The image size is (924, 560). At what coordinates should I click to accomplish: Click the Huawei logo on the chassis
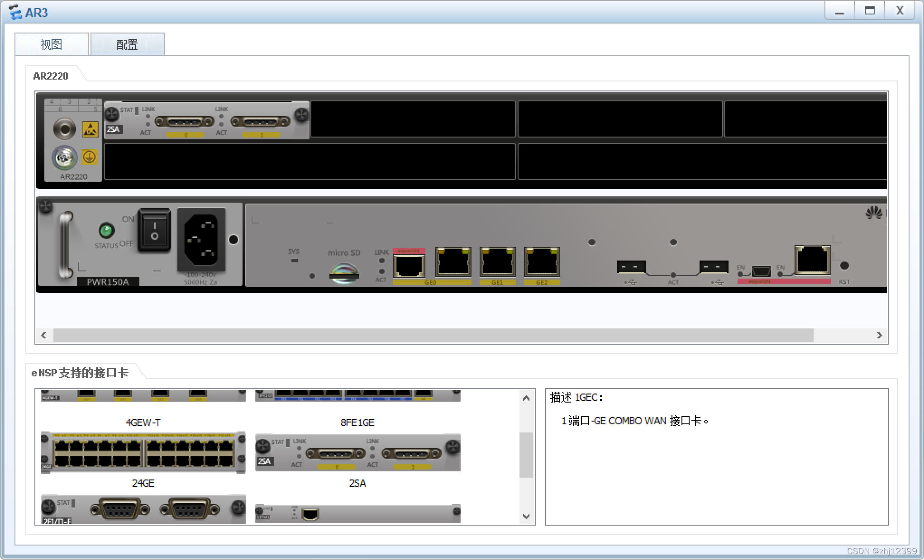[x=874, y=213]
